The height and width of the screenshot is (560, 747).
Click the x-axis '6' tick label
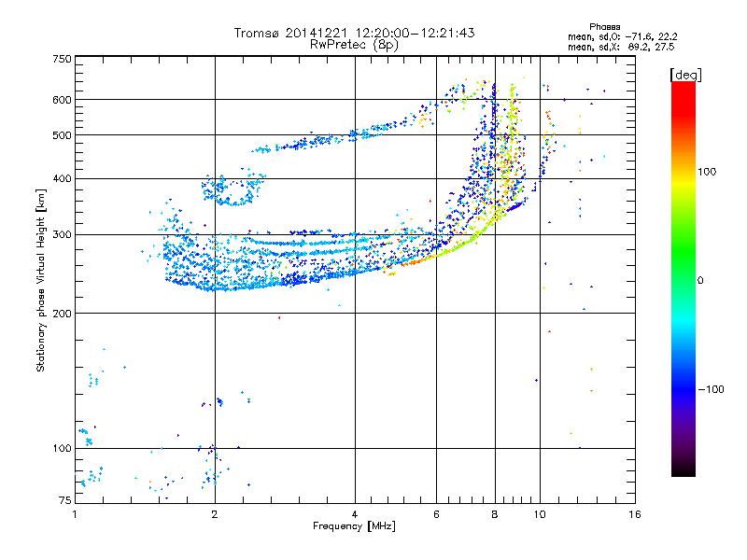pos(436,514)
